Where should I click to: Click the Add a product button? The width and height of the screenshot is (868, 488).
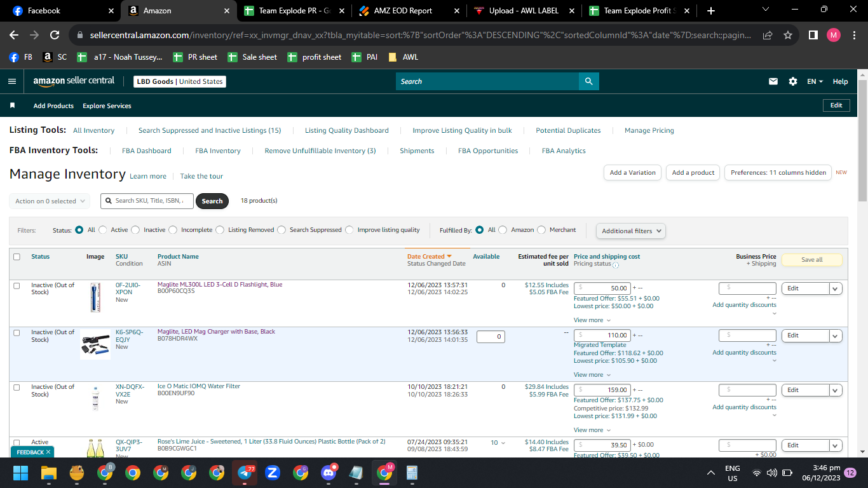coord(693,172)
